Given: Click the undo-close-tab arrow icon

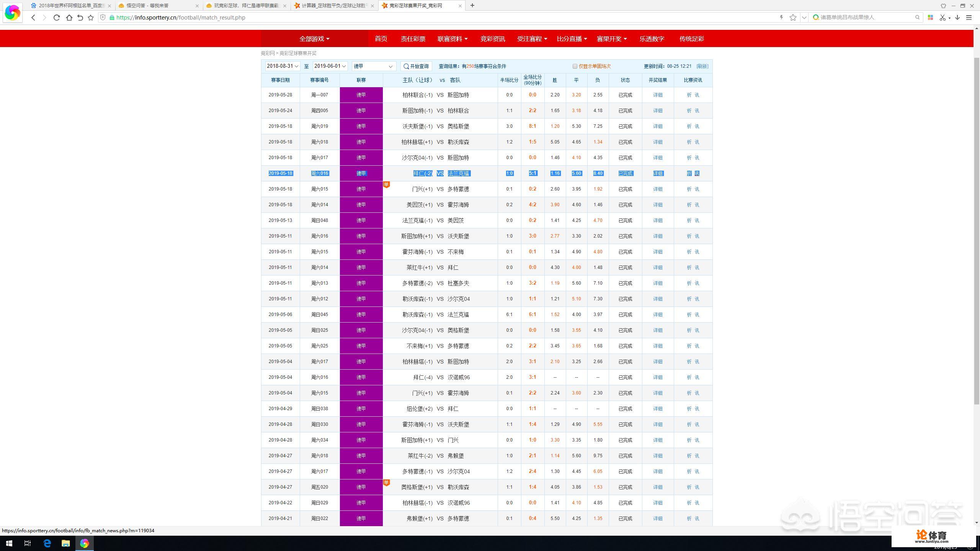Looking at the screenshot, I should [x=80, y=18].
